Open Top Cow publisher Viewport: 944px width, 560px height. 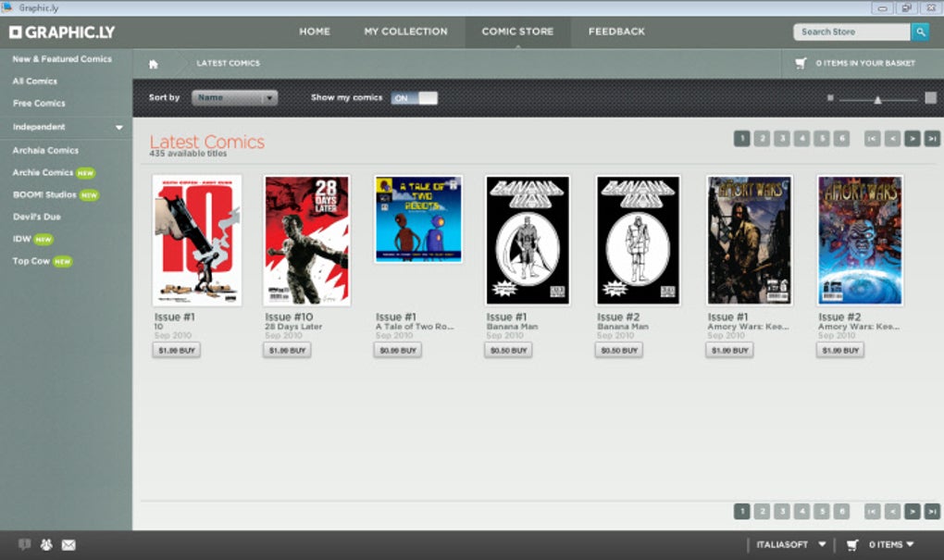[x=31, y=261]
